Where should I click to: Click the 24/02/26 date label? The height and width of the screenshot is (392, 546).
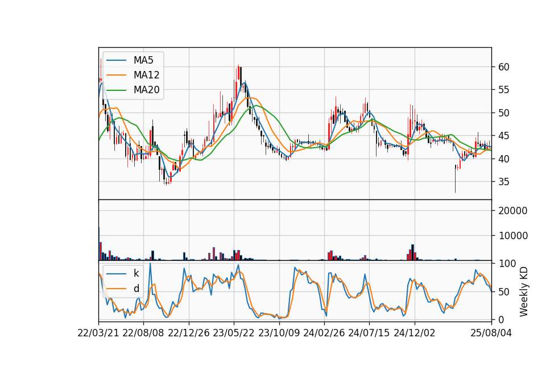(x=324, y=333)
